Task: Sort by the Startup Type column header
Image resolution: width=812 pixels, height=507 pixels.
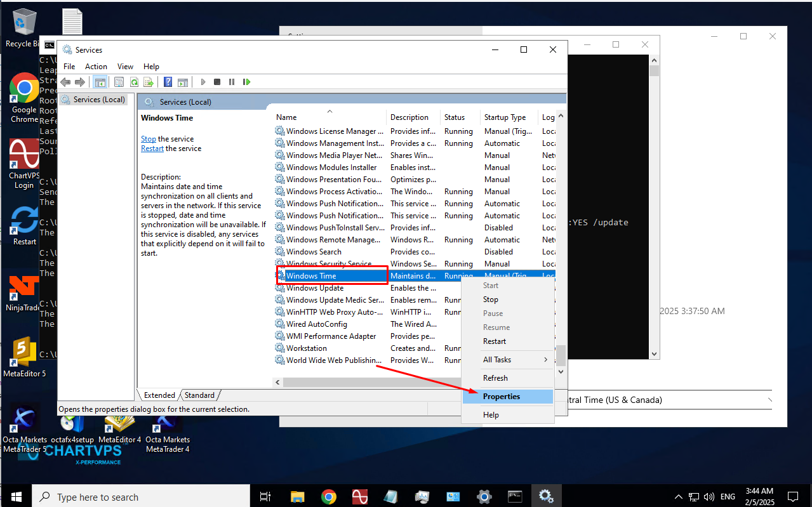Action: pos(509,117)
